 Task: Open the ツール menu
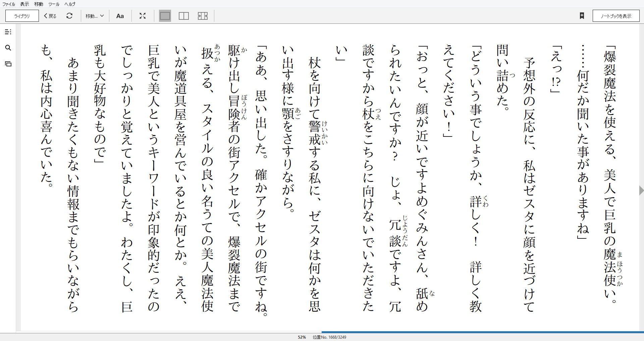[54, 4]
